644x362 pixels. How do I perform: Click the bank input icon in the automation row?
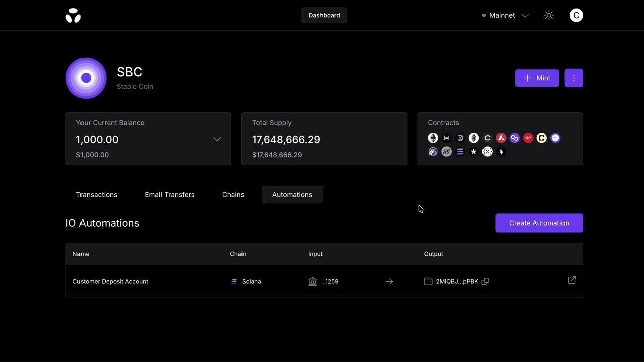tap(312, 281)
